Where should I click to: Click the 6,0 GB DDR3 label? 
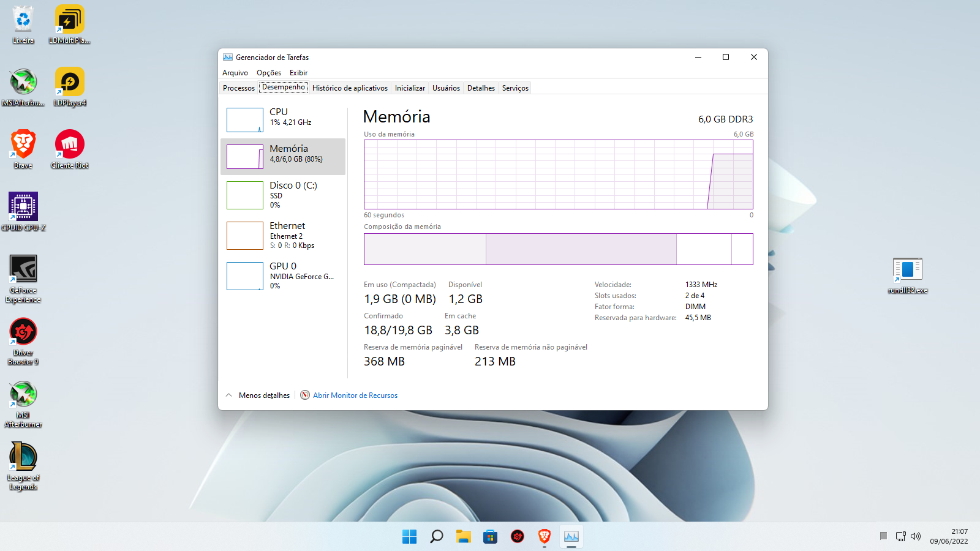coord(725,119)
